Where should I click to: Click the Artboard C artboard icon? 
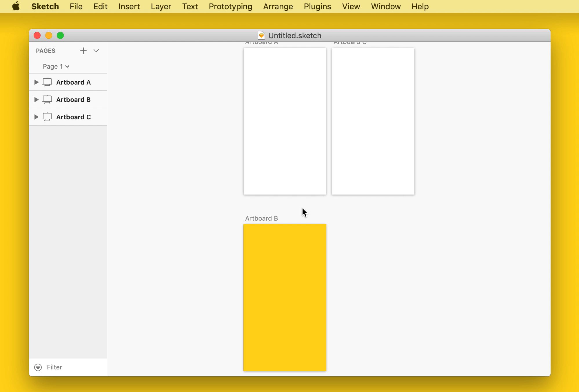47,117
